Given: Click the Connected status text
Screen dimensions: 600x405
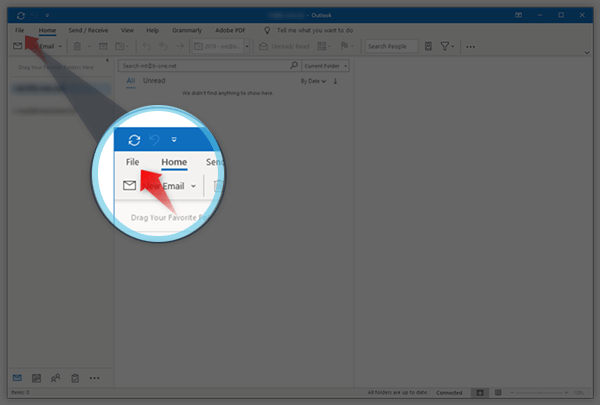Looking at the screenshot, I should coord(449,393).
